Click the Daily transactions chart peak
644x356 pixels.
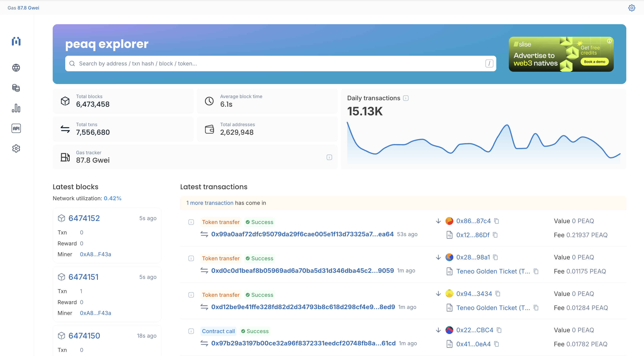point(507,125)
